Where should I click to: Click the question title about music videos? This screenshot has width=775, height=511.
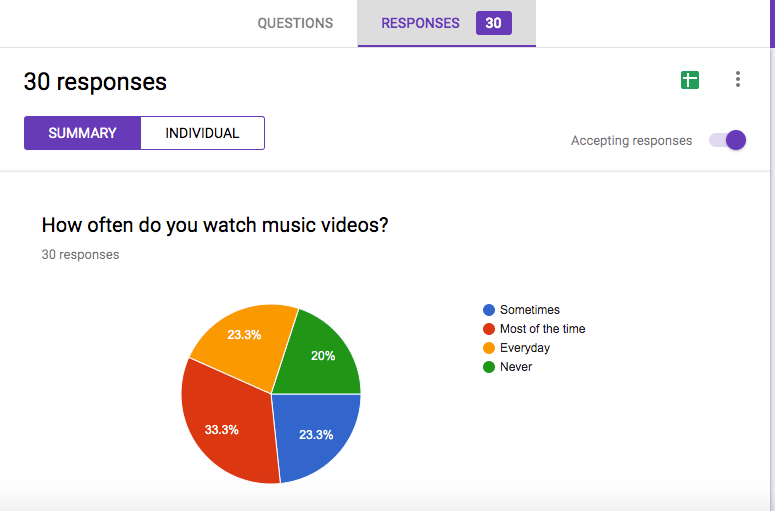point(215,225)
